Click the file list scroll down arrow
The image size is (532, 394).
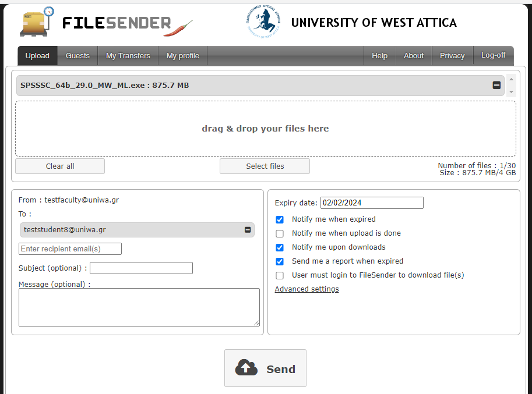511,92
